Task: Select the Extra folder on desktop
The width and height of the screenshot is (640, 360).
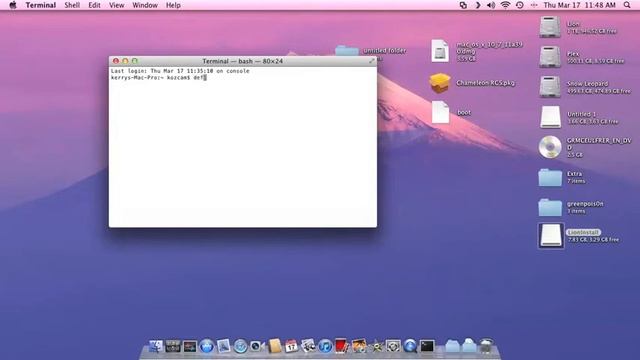Action: [550, 177]
